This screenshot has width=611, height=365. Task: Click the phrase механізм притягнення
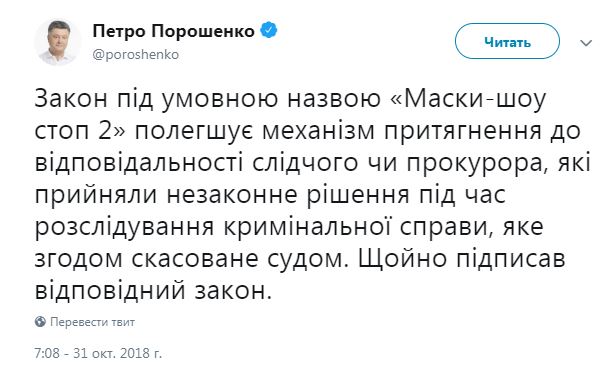coord(402,132)
